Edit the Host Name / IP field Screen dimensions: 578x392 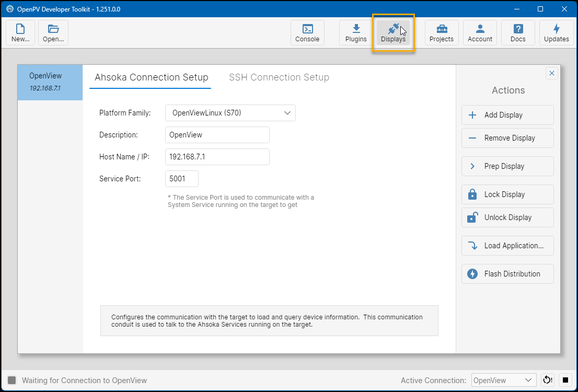click(217, 157)
